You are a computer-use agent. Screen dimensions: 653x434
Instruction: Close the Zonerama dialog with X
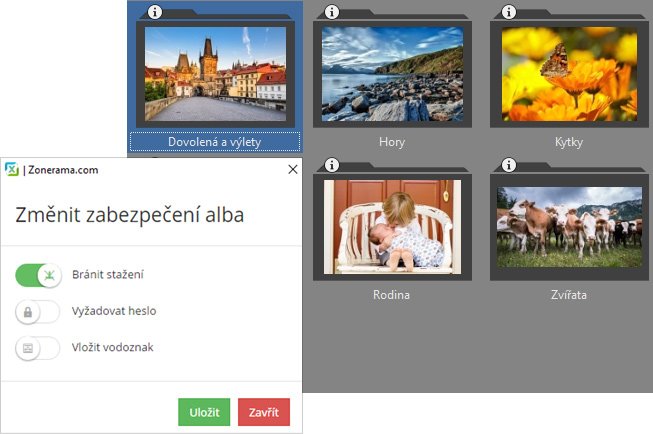coord(293,169)
